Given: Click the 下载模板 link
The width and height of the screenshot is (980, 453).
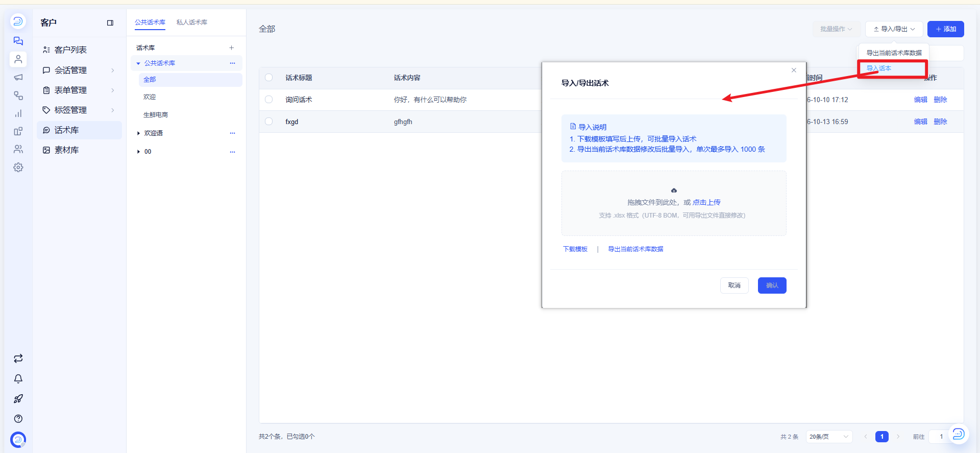Looking at the screenshot, I should pyautogui.click(x=575, y=249).
